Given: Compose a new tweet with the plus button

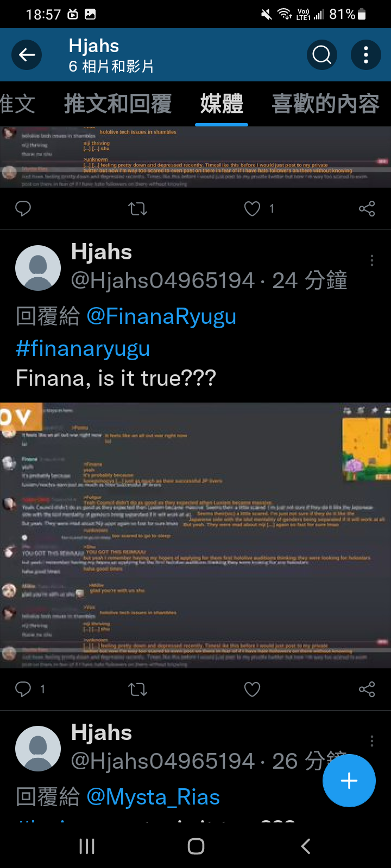Looking at the screenshot, I should tap(349, 781).
